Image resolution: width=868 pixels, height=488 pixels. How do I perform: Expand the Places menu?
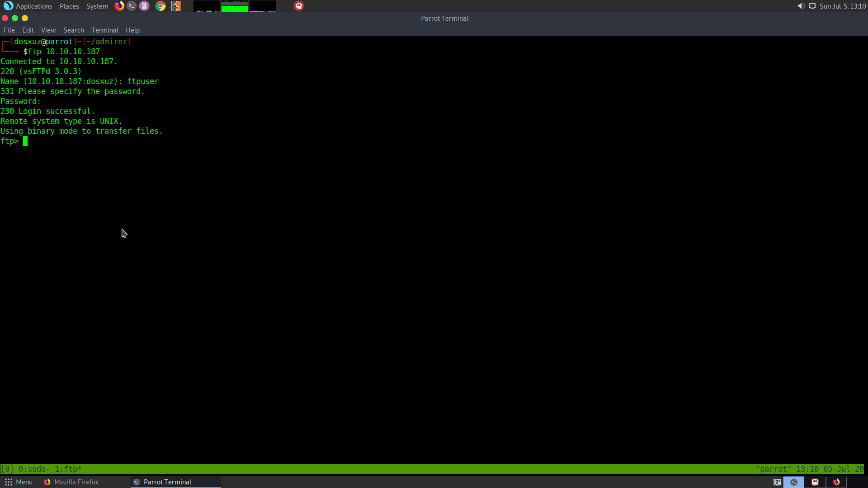69,6
